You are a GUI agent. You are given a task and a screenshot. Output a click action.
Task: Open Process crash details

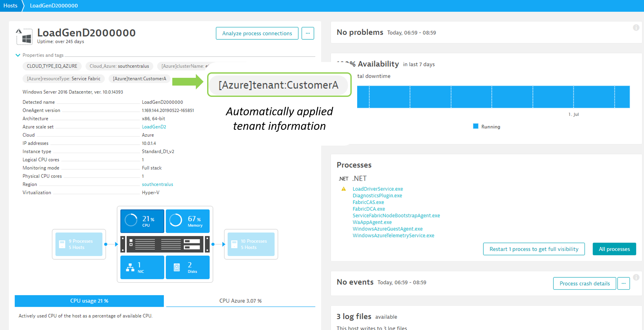585,284
